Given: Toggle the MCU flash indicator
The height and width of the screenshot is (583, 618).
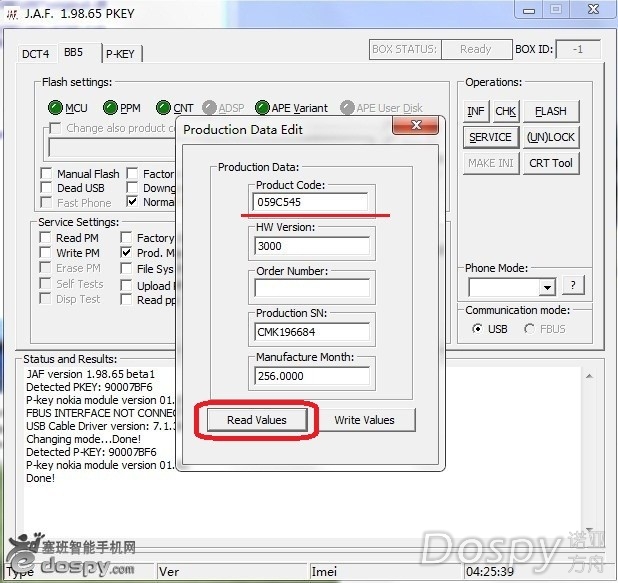Looking at the screenshot, I should (56, 108).
